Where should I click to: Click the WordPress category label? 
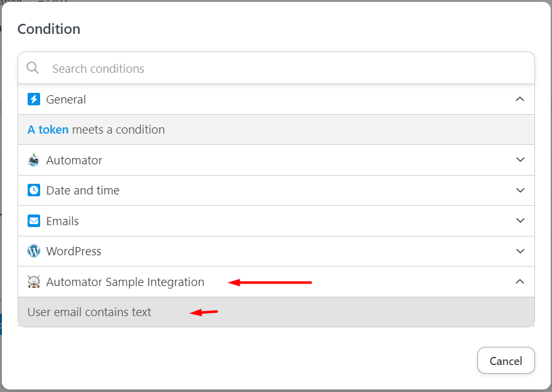coord(73,251)
